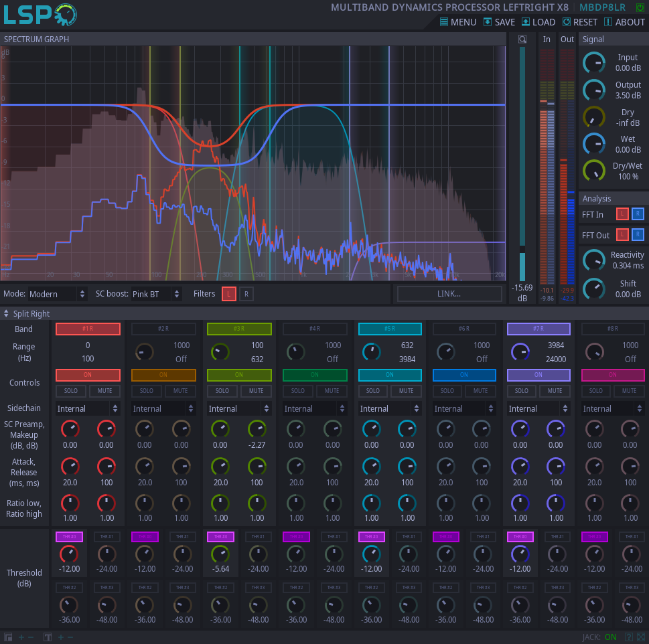Click the vertical zoom slider beside the spectrum graph
This screenshot has height=644, width=649.
[x=522, y=164]
